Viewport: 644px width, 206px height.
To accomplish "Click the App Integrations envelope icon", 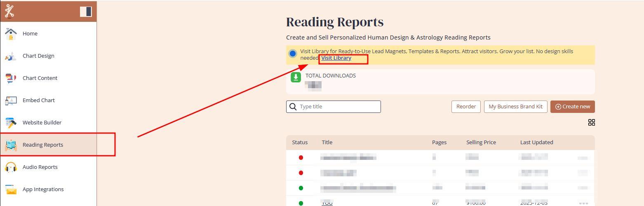I will pyautogui.click(x=11, y=190).
